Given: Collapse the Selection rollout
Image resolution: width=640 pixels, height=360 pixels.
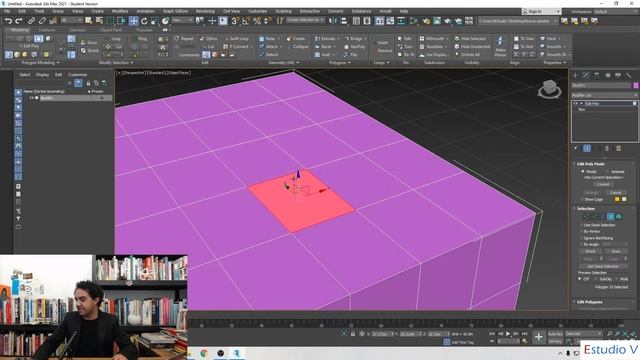Looking at the screenshot, I should pos(585,209).
